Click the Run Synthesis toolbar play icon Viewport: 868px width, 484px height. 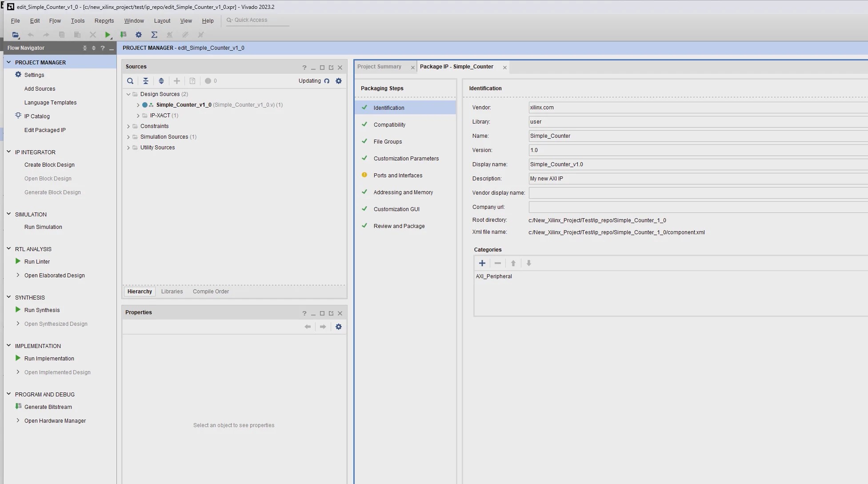(x=108, y=35)
